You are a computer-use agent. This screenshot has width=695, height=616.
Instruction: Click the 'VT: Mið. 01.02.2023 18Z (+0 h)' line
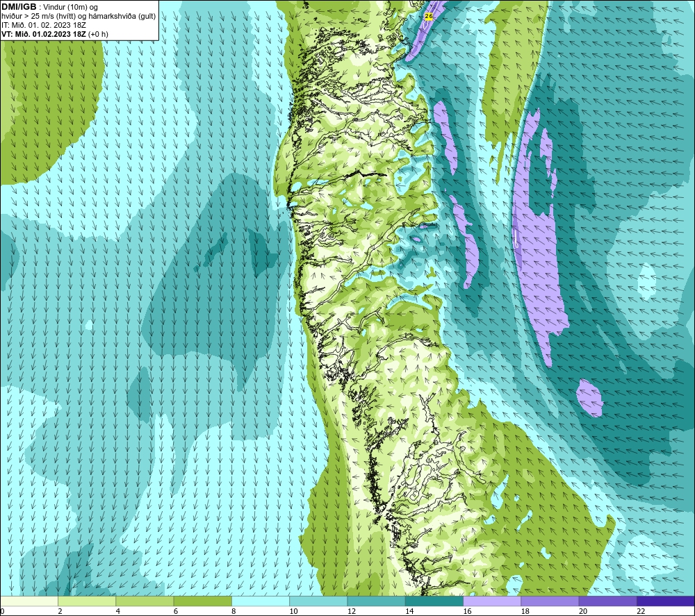pyautogui.click(x=54, y=34)
